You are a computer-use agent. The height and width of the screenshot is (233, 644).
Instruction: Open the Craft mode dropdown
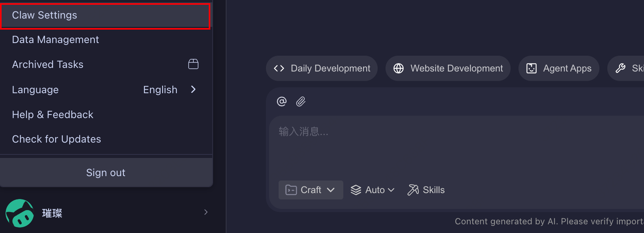tap(311, 190)
